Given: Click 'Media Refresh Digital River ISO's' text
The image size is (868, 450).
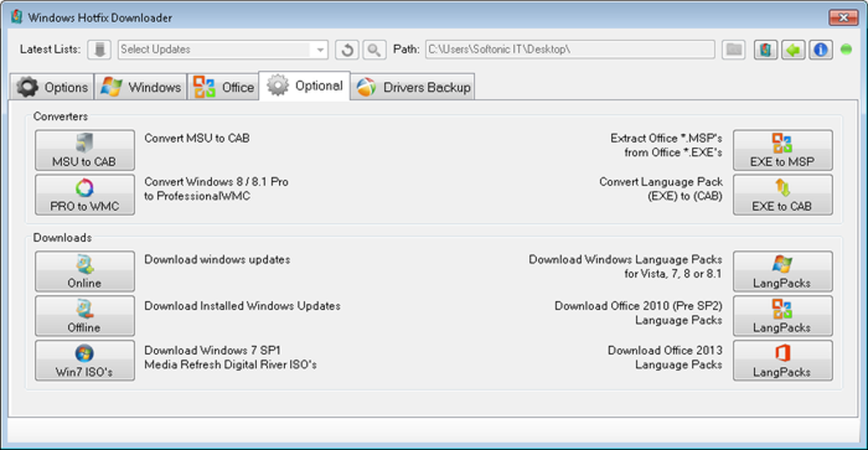Looking at the screenshot, I should [x=231, y=365].
